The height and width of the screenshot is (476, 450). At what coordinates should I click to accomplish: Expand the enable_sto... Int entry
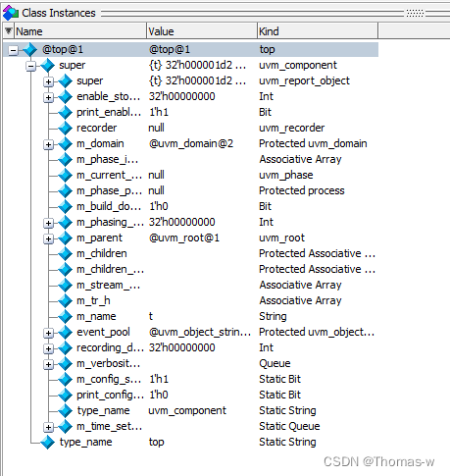coord(48,97)
